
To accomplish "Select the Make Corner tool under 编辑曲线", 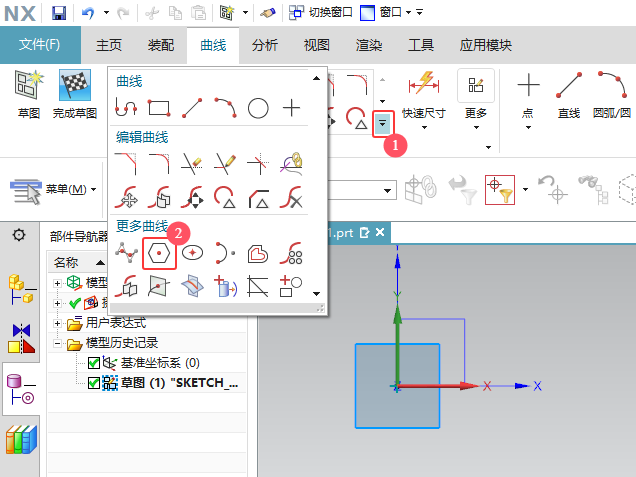I will point(258,164).
